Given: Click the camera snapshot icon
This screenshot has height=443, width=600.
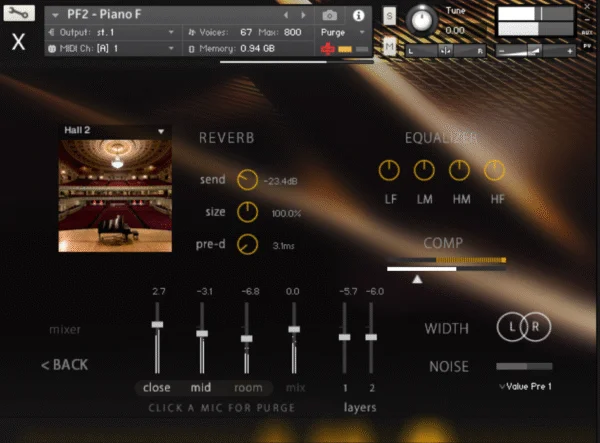Looking at the screenshot, I should [330, 16].
